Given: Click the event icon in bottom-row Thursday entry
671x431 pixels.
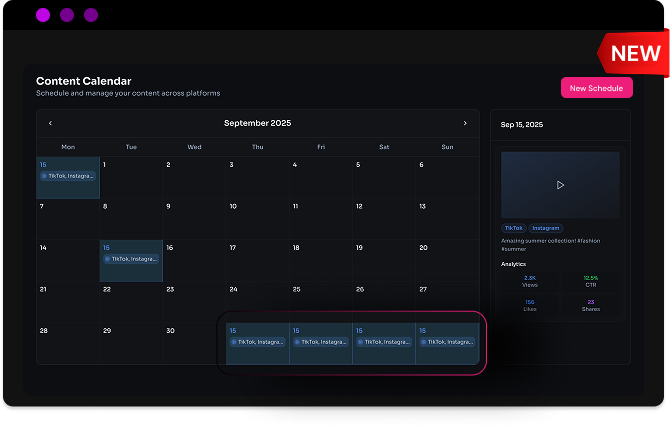Looking at the screenshot, I should (x=234, y=342).
